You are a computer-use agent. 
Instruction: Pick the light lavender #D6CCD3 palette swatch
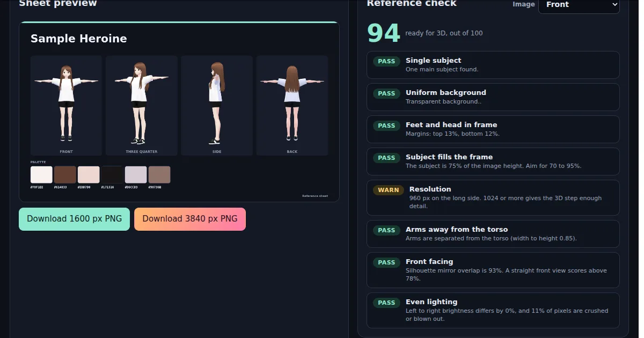[136, 175]
